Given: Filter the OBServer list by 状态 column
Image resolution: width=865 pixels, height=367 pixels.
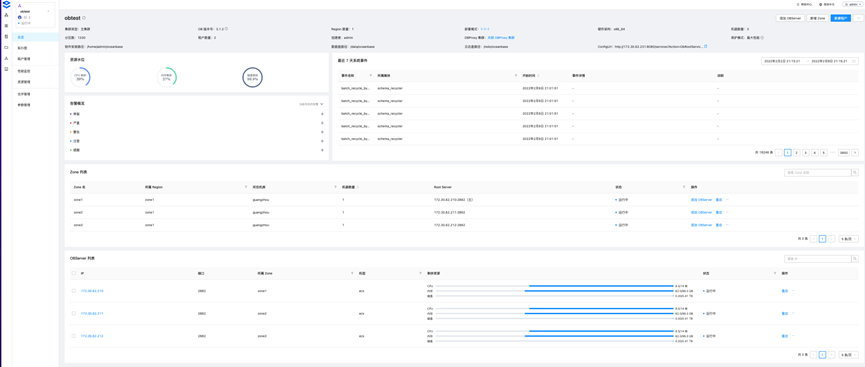Looking at the screenshot, I should [775, 273].
